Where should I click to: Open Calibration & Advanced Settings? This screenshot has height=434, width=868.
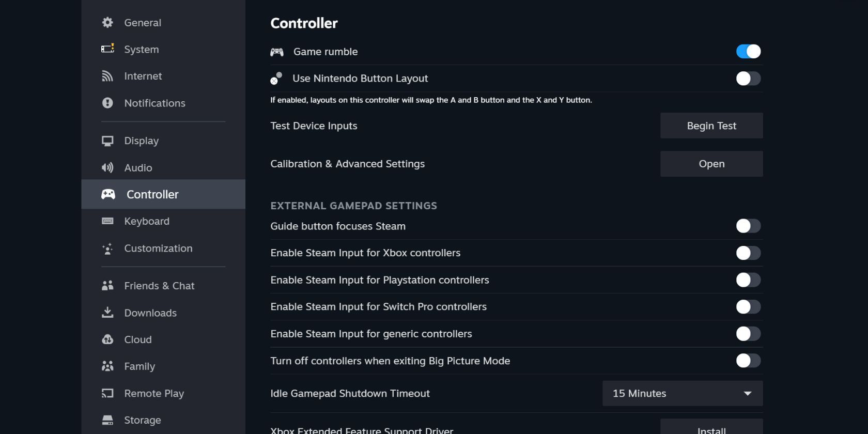pos(711,163)
